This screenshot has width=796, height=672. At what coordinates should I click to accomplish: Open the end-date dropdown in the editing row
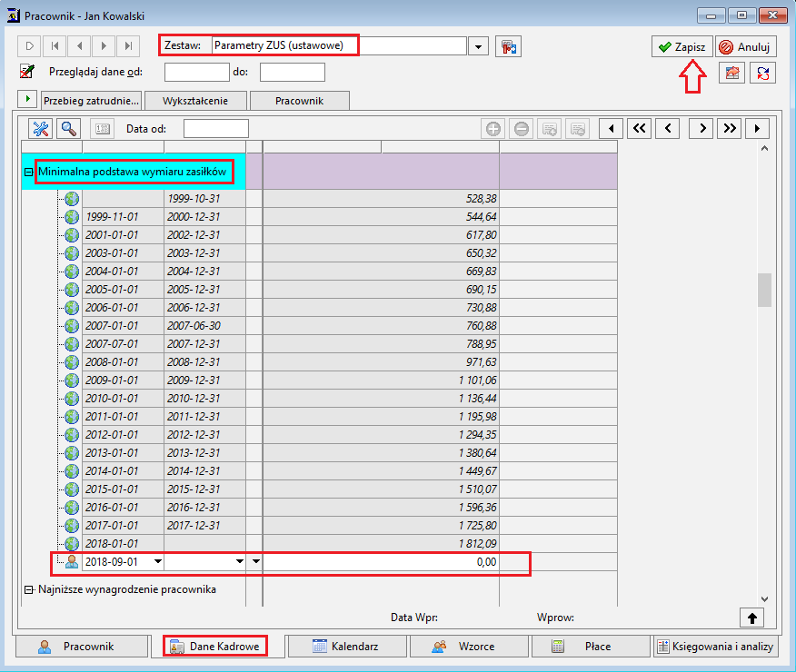pyautogui.click(x=240, y=561)
